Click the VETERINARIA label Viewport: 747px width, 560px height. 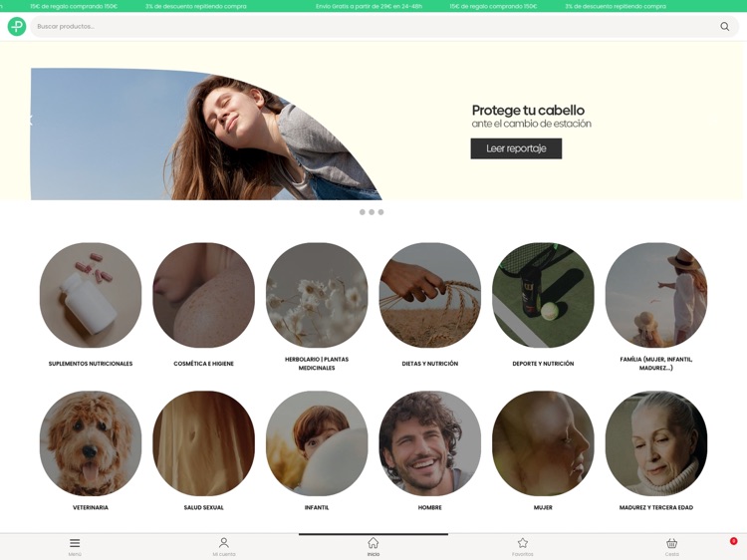tap(91, 507)
